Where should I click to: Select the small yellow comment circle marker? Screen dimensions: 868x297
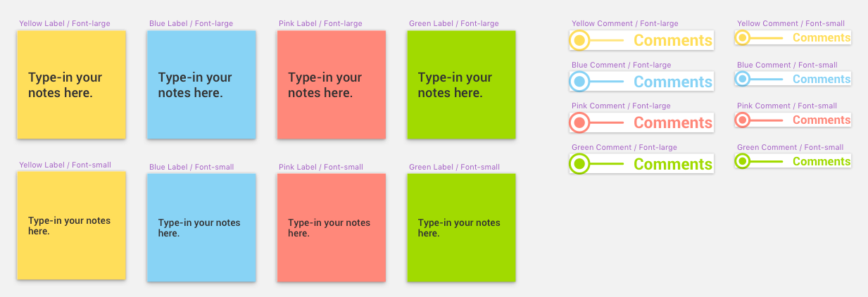coord(742,37)
